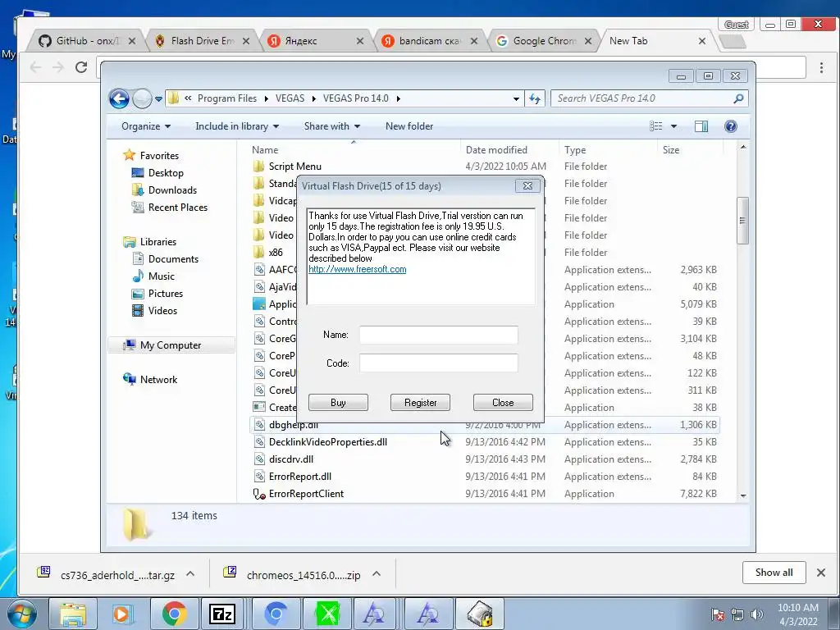Open the Chrome three-dot menu

pos(821,67)
